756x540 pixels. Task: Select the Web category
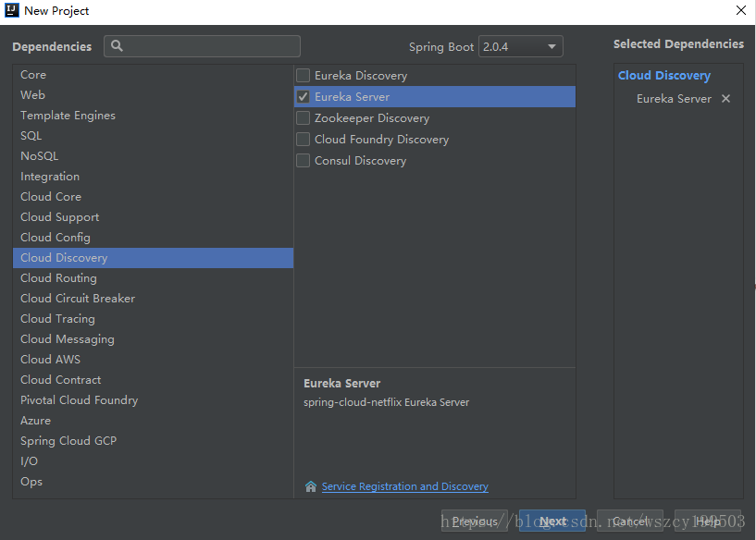[153, 95]
